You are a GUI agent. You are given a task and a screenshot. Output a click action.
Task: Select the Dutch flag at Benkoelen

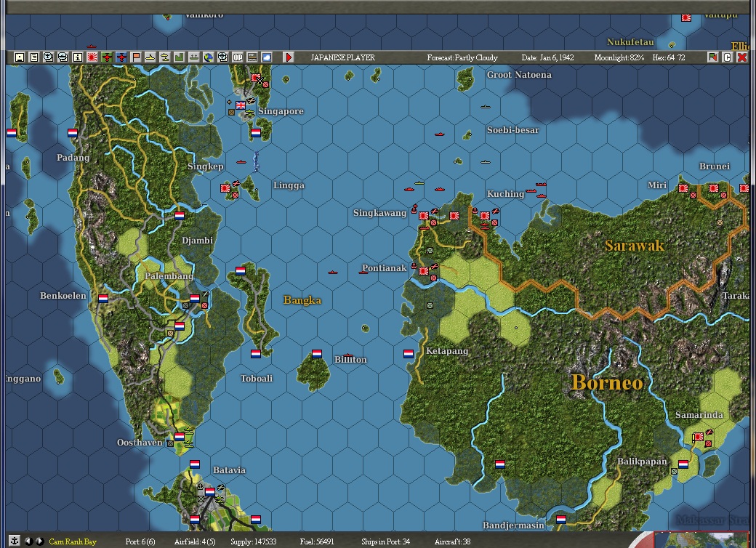[x=103, y=298]
